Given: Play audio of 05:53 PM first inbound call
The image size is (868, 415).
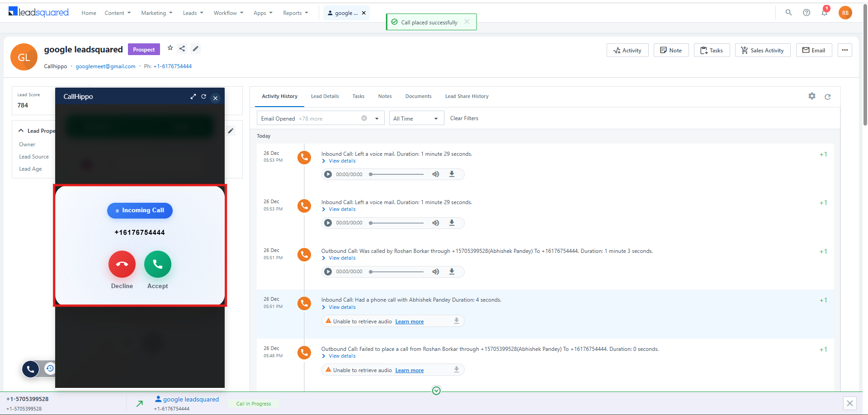Looking at the screenshot, I should click(x=328, y=174).
